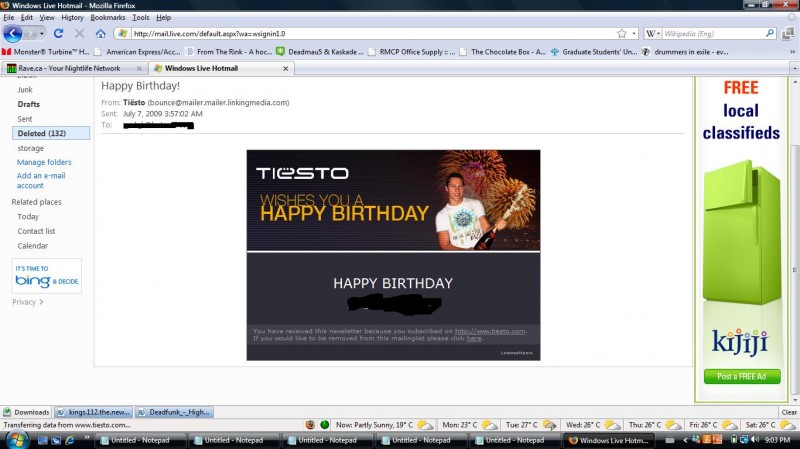Open the Junk mail folder
Image resolution: width=800 pixels, height=449 pixels.
(x=25, y=90)
